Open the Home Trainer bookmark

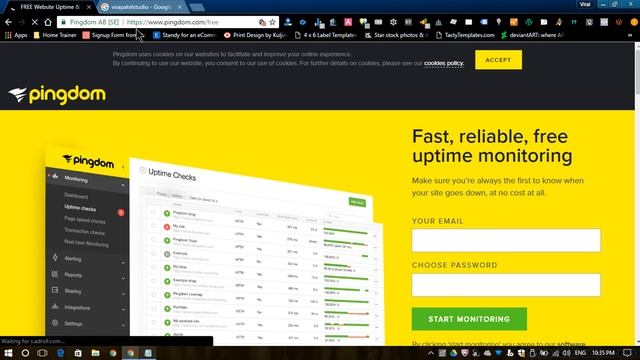(55, 35)
